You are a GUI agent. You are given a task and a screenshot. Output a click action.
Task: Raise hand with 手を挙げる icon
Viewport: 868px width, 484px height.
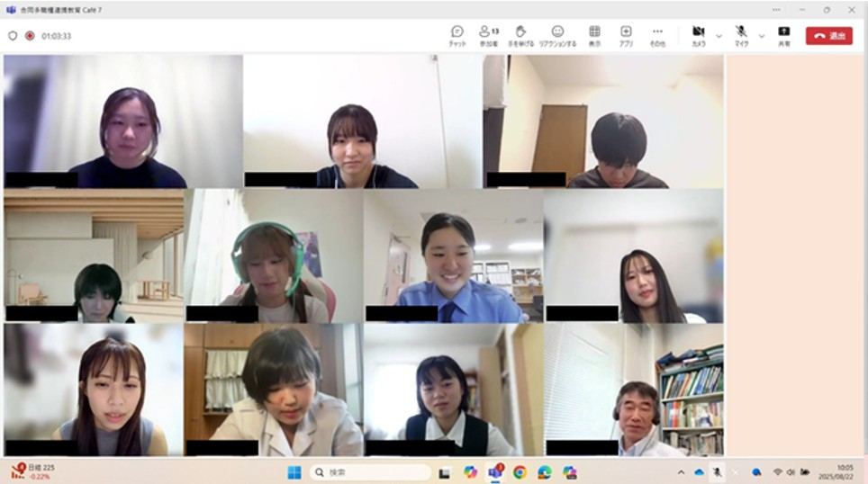520,35
